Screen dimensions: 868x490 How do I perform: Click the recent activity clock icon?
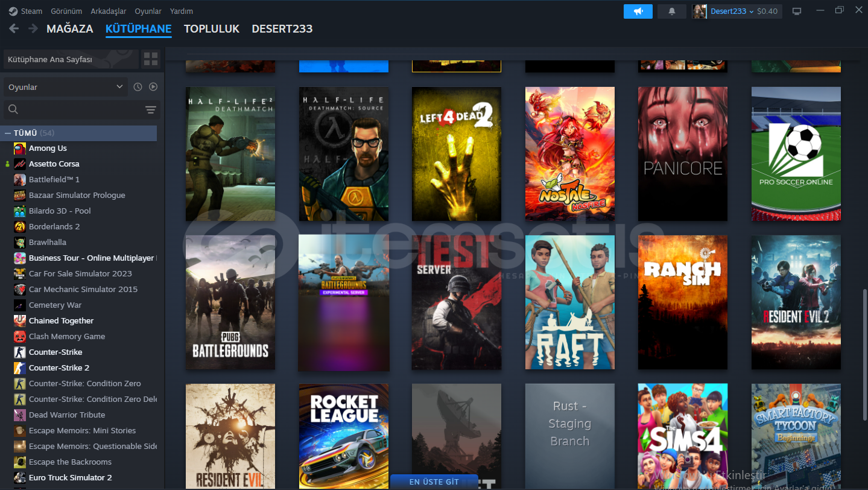click(x=138, y=87)
